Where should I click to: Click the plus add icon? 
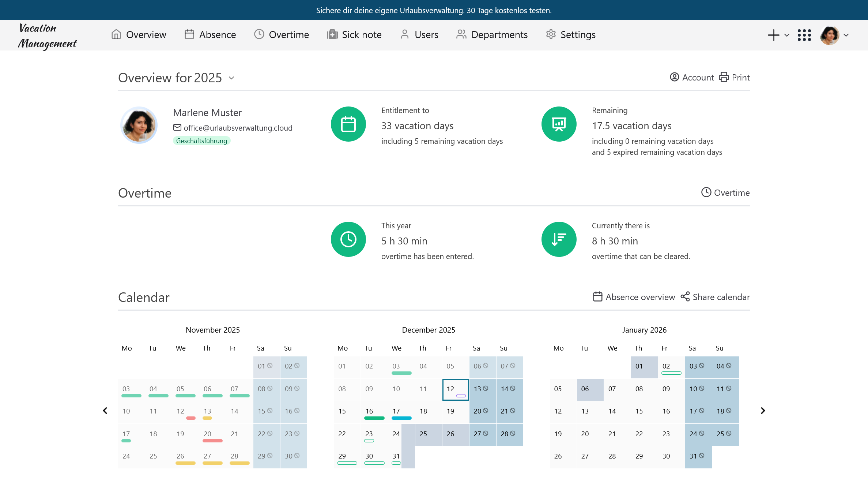click(x=773, y=35)
